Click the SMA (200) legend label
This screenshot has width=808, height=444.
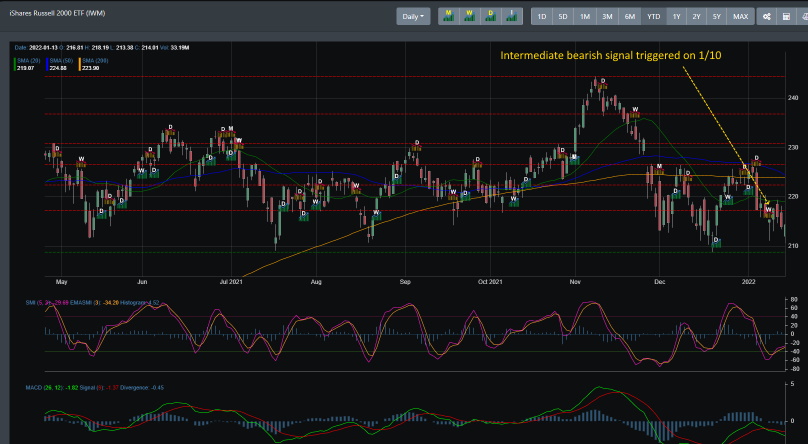pyautogui.click(x=95, y=61)
